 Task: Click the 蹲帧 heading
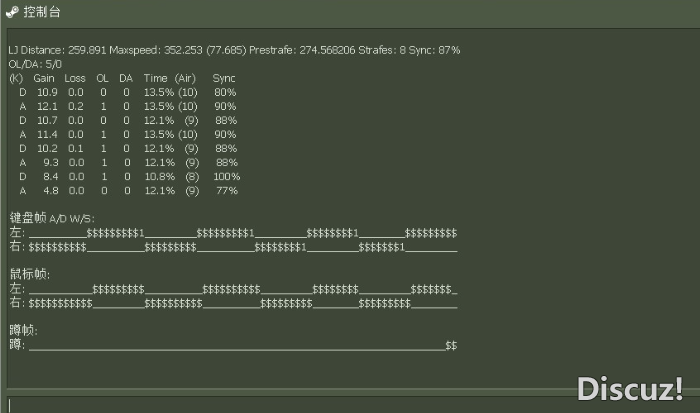coord(24,330)
